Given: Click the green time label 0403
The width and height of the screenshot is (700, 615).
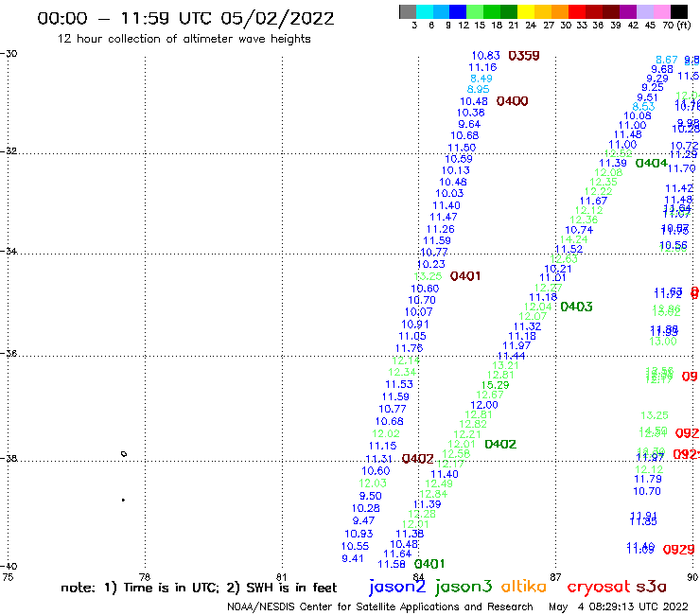Looking at the screenshot, I should point(576,307).
